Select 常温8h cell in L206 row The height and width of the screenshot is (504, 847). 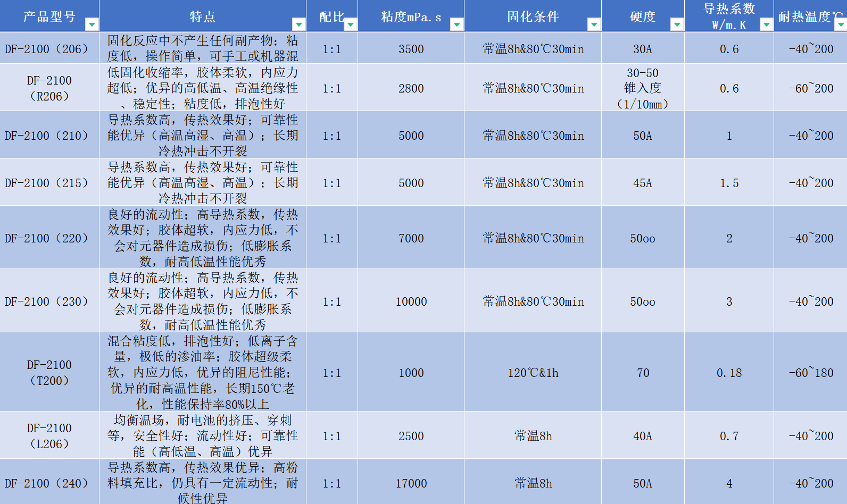click(x=533, y=435)
